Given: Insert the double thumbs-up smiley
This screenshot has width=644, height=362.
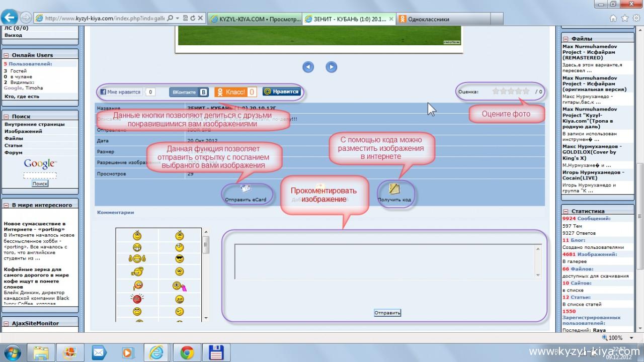Looking at the screenshot, I should 137,259.
